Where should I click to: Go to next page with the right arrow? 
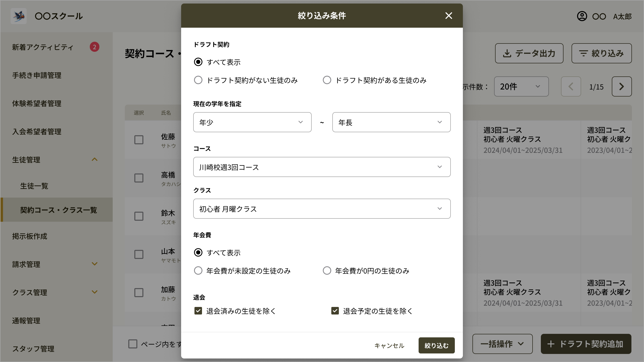pyautogui.click(x=622, y=86)
